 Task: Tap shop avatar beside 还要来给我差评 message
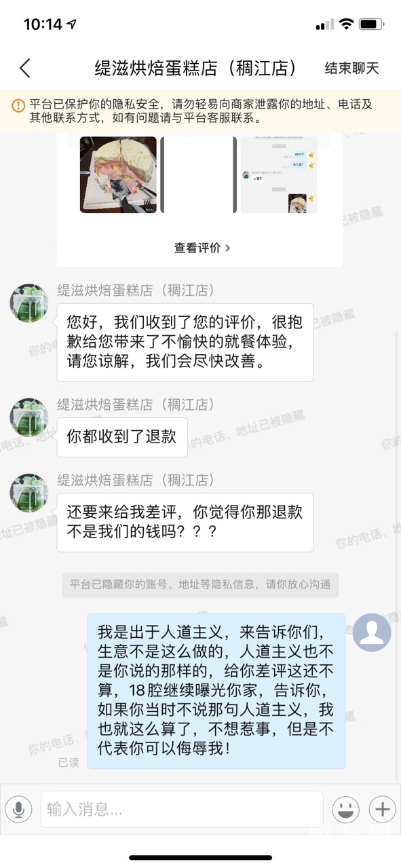click(x=29, y=493)
